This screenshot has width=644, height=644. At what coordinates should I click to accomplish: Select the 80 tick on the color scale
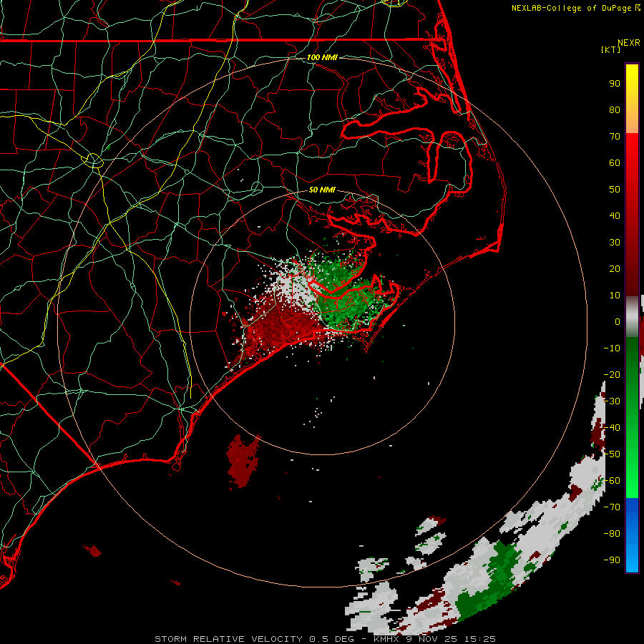coord(615,109)
